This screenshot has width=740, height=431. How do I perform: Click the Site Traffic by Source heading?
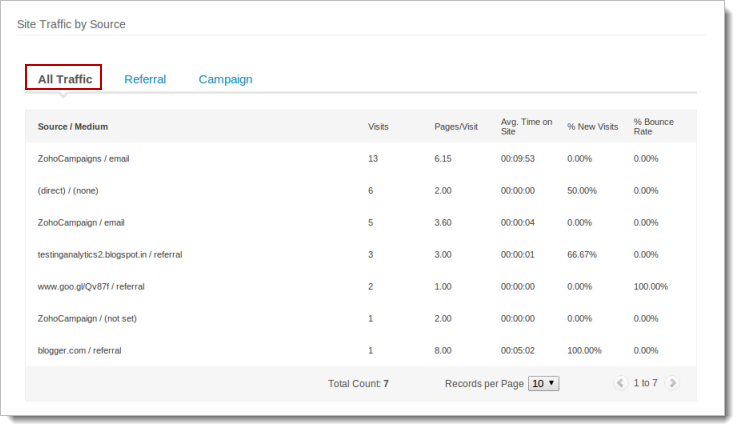[x=71, y=23]
